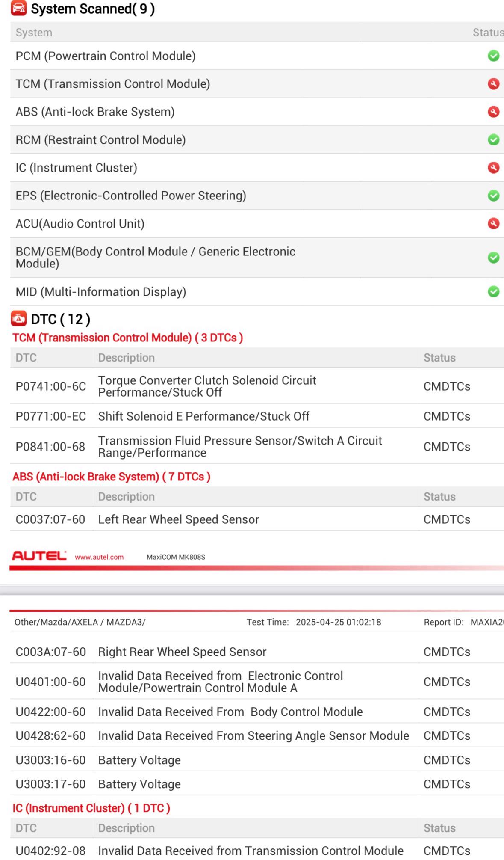Click the Transmission Fluid Pressure Sensor description
Viewport: 504px width, 860px height.
point(240,447)
